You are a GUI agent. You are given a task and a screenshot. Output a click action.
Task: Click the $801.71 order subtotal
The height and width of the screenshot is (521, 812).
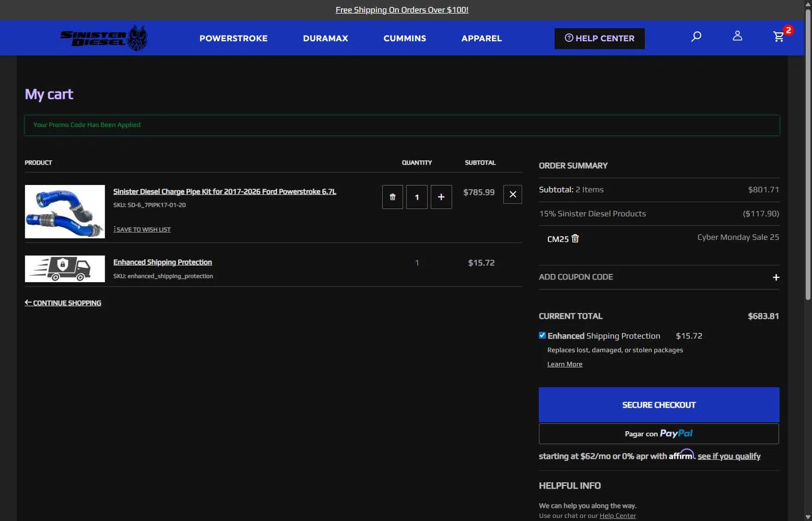[x=763, y=190]
